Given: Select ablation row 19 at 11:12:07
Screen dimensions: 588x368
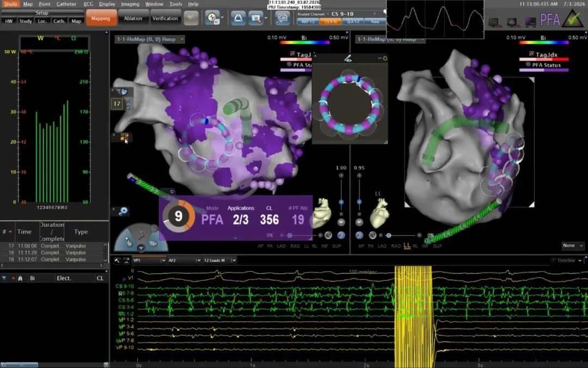Looking at the screenshot, I should pos(52,260).
